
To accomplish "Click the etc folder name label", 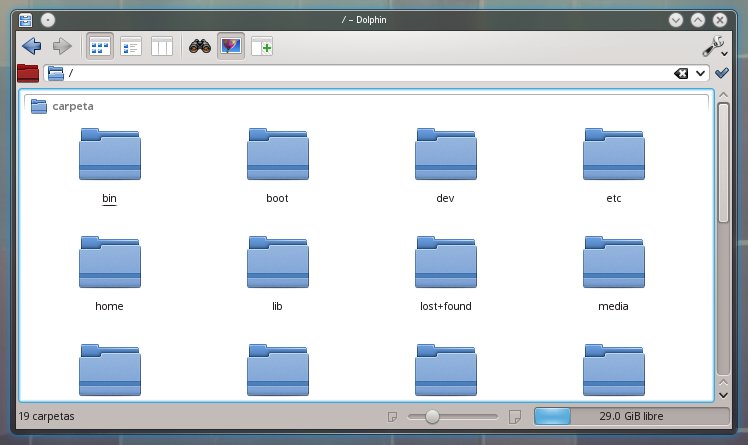I will (613, 198).
